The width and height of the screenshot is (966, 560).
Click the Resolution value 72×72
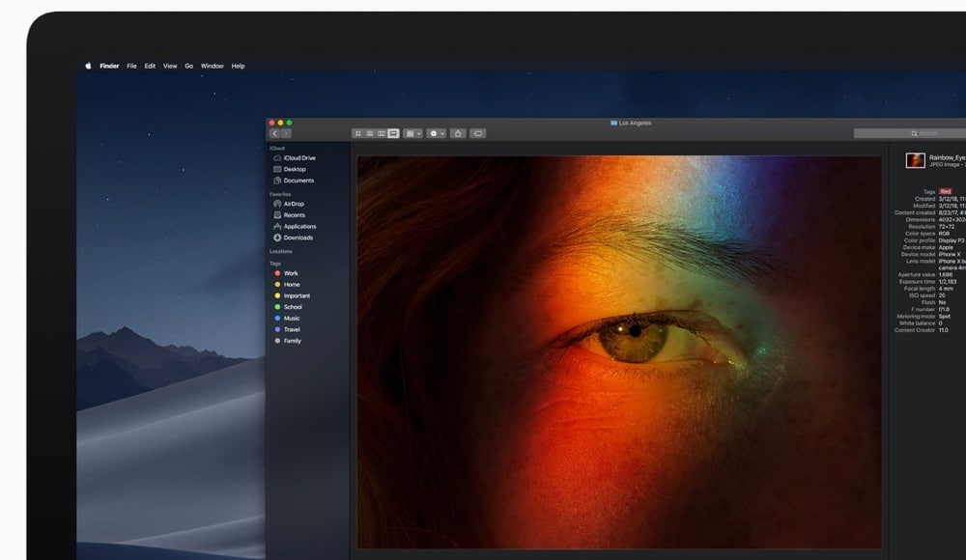[x=947, y=227]
